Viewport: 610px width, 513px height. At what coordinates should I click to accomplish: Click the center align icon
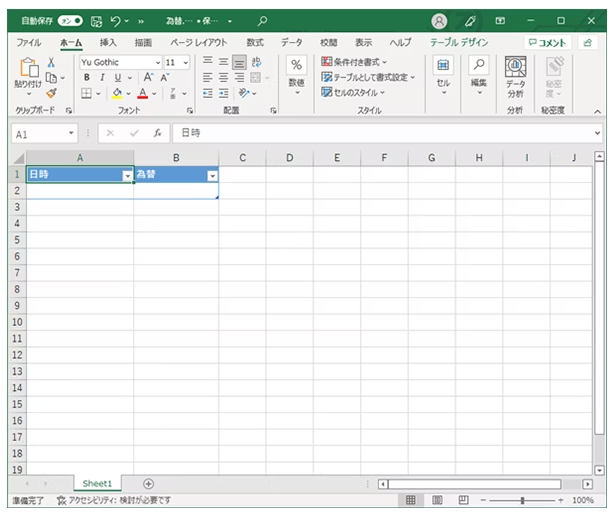pyautogui.click(x=223, y=78)
